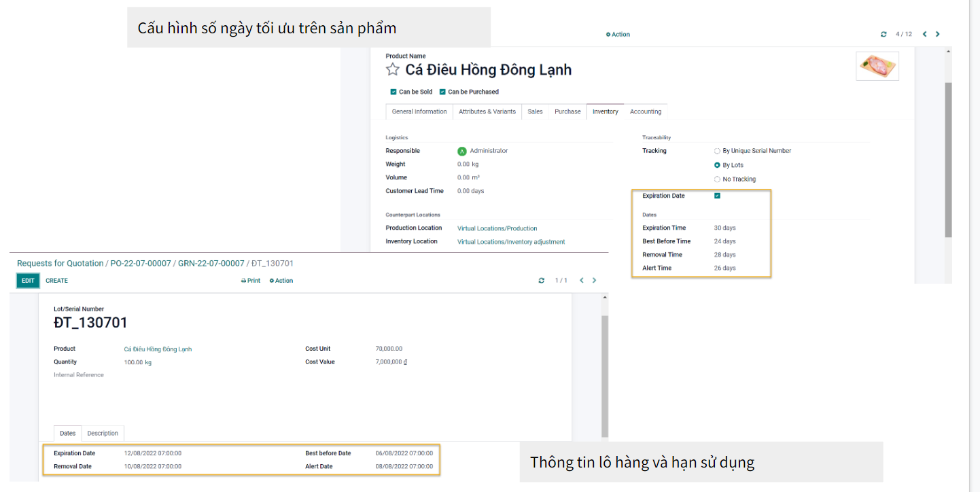Click the refresh icon beside 4 / 12 pager

point(883,34)
